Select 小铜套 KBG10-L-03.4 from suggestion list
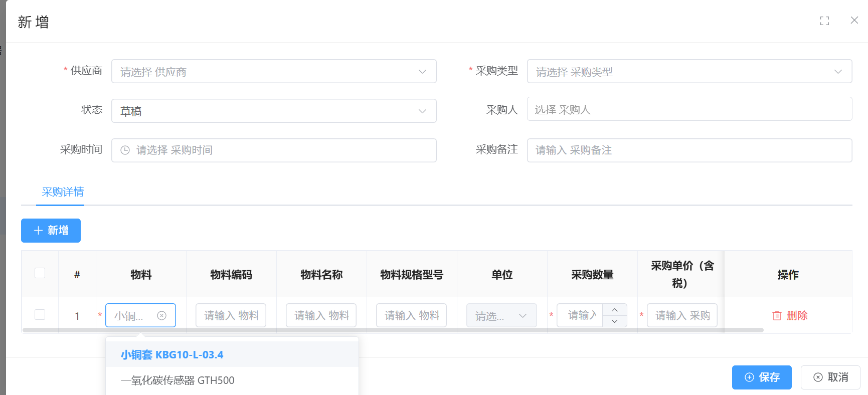The width and height of the screenshot is (868, 395). (172, 355)
